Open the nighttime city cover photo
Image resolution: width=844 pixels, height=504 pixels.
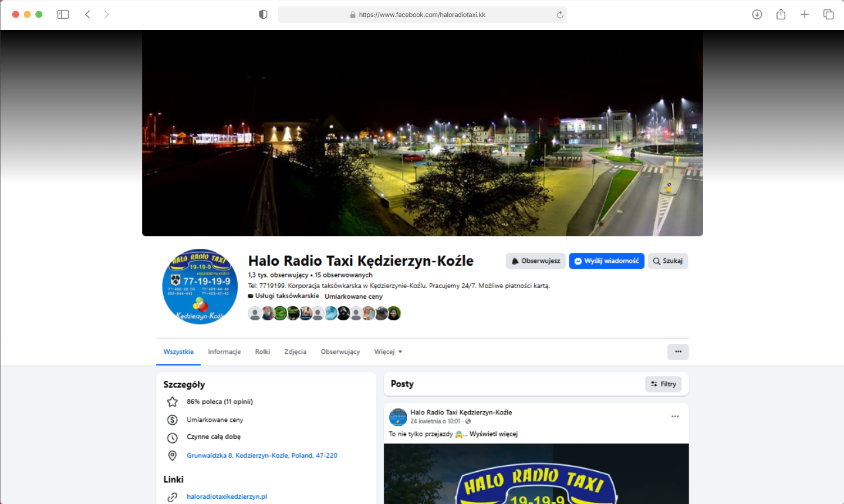pos(423,133)
